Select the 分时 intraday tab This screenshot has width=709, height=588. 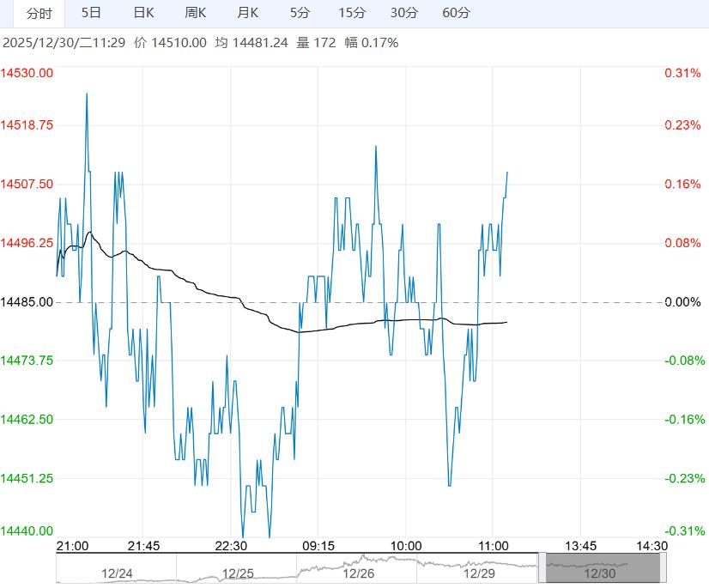point(39,13)
